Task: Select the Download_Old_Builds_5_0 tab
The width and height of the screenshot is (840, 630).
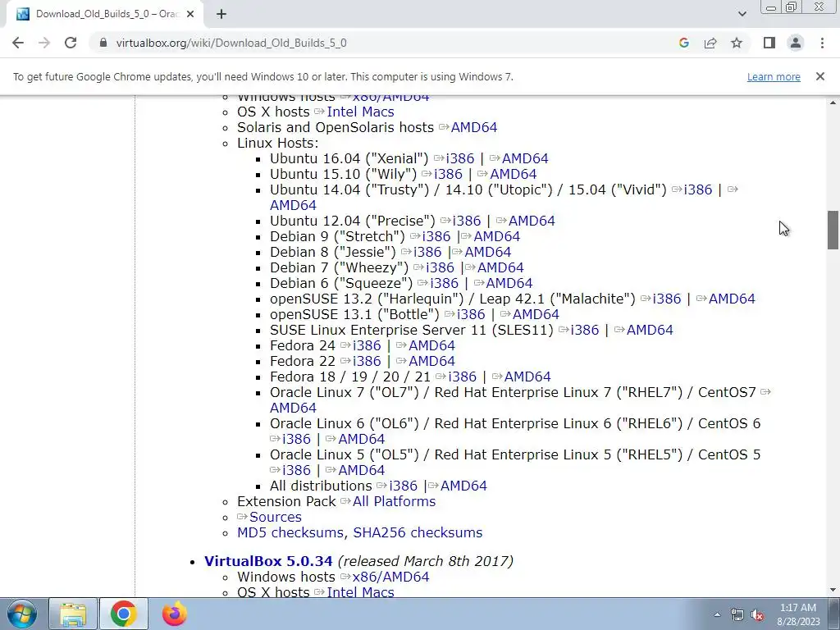Action: tap(104, 15)
